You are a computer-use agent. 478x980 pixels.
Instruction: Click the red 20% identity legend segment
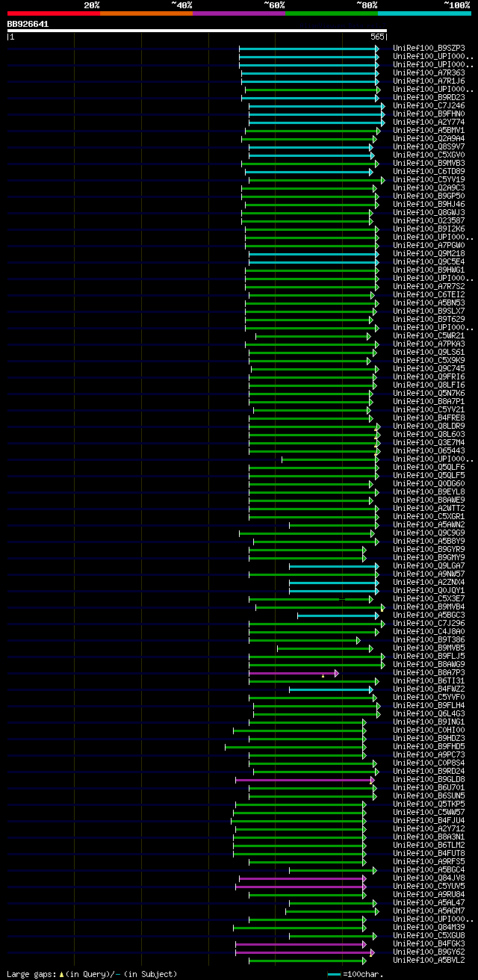(53, 13)
